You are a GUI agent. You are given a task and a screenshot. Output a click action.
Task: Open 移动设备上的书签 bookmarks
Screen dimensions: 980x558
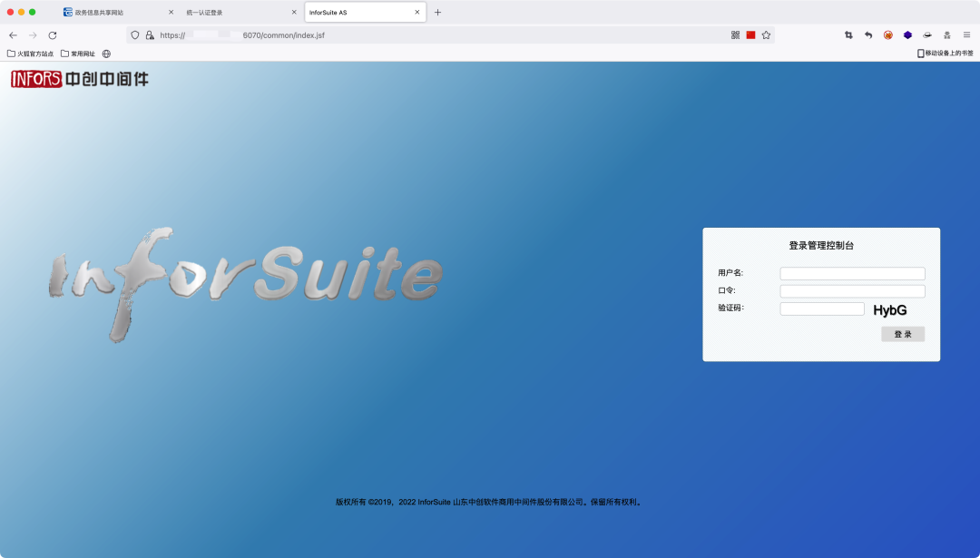coord(945,54)
